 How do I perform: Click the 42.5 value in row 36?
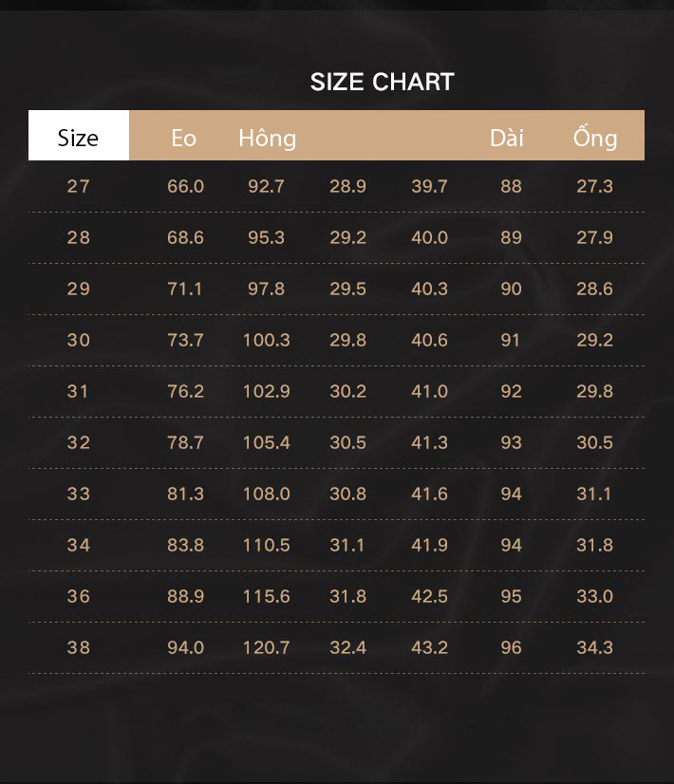pyautogui.click(x=429, y=596)
